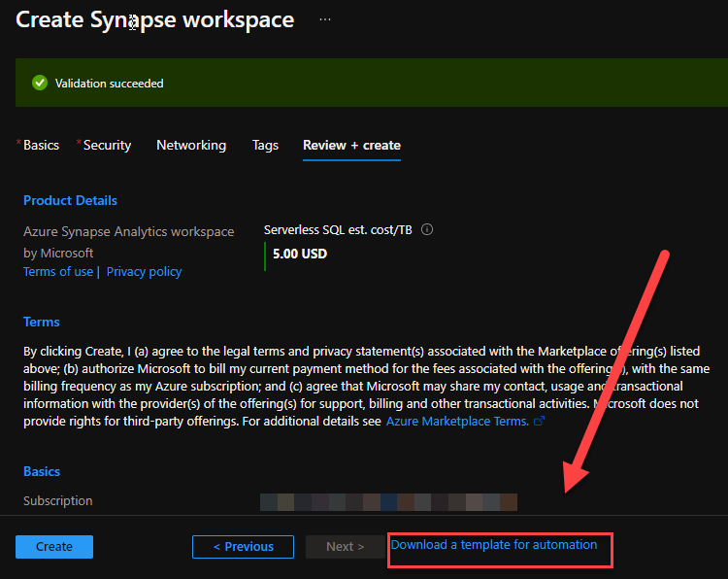The width and height of the screenshot is (728, 579).
Task: Open the Terms of use link
Action: [x=58, y=271]
